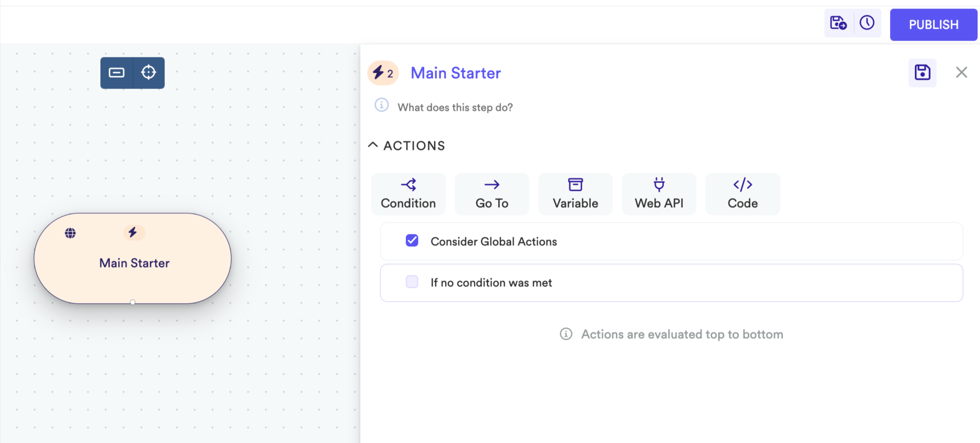Close the Main Starter panel
Image resolution: width=980 pixels, height=443 pixels.
point(961,73)
